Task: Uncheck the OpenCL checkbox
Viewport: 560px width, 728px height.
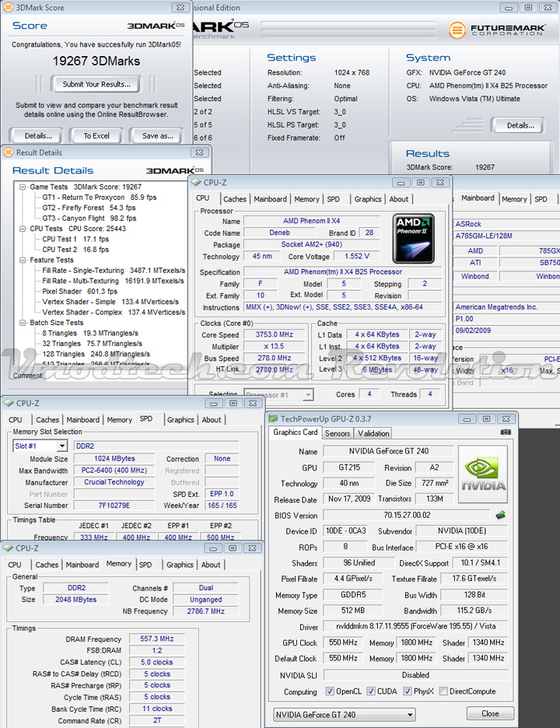Action: click(x=331, y=691)
